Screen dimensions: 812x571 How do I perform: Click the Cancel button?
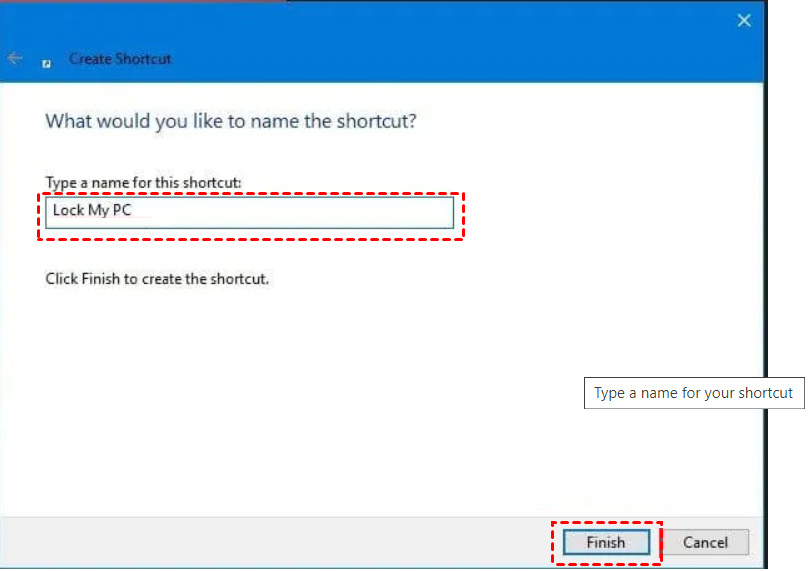705,542
